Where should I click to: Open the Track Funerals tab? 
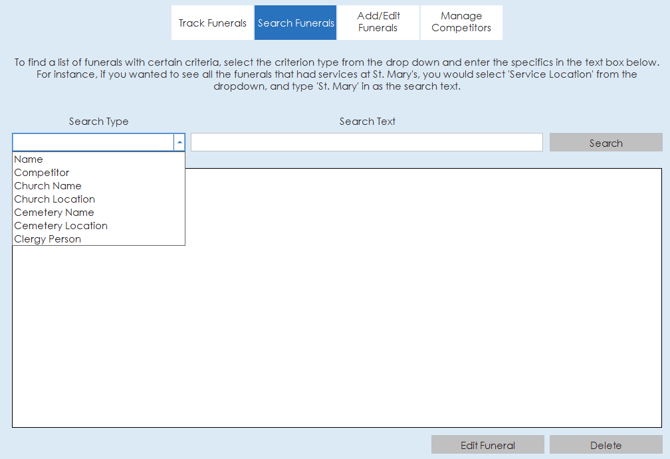coord(212,23)
